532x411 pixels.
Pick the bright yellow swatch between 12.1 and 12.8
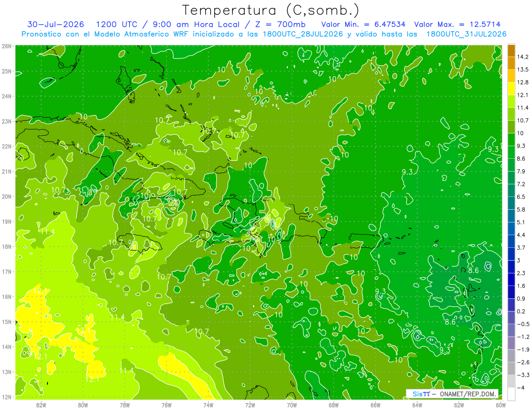(x=511, y=89)
